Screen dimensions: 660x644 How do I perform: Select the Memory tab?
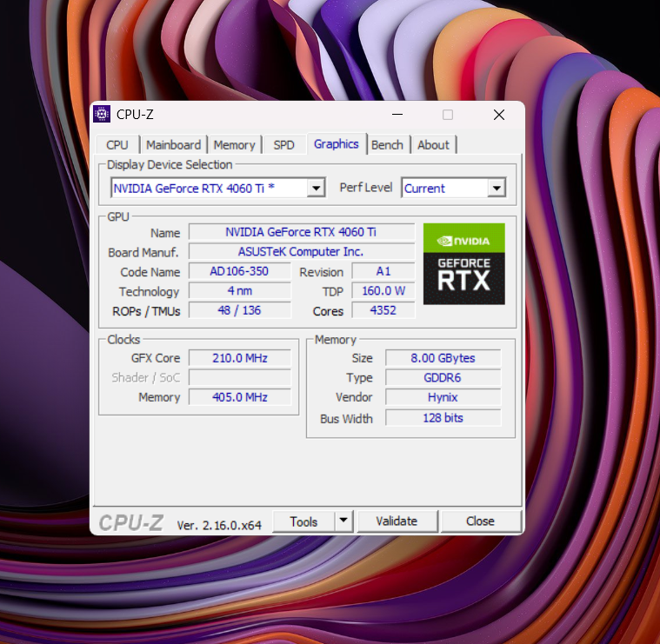pos(234,145)
